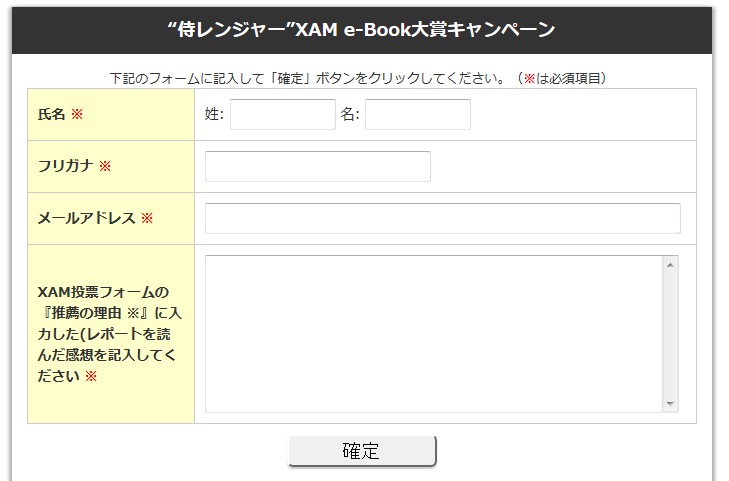Click the campaign title heading
This screenshot has width=729, height=481.
click(x=361, y=30)
